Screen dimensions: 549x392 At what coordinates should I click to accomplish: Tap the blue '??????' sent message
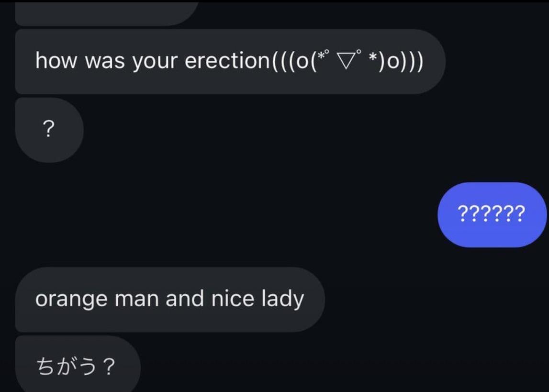click(492, 214)
